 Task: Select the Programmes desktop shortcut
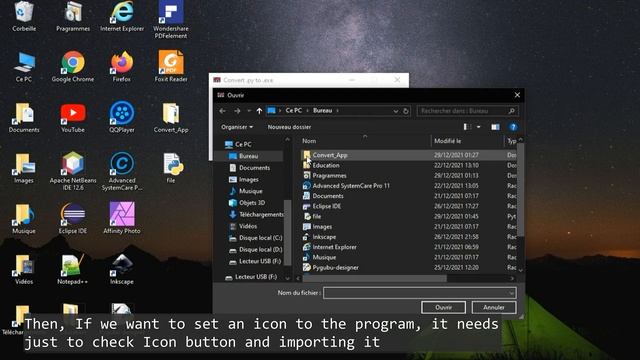click(73, 16)
